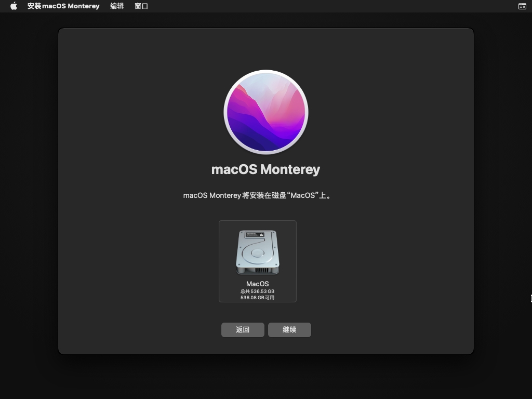Select the MacOS hard drive icon
This screenshot has height=399, width=532.
258,252
